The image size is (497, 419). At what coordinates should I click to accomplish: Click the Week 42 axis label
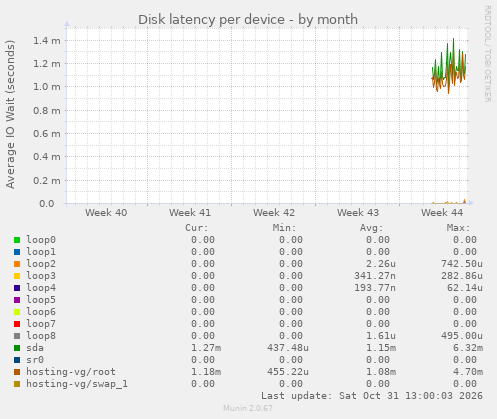274,213
